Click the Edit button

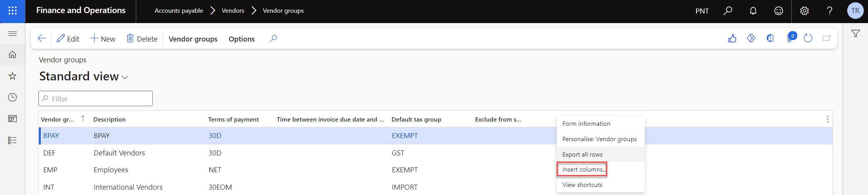pyautogui.click(x=68, y=39)
